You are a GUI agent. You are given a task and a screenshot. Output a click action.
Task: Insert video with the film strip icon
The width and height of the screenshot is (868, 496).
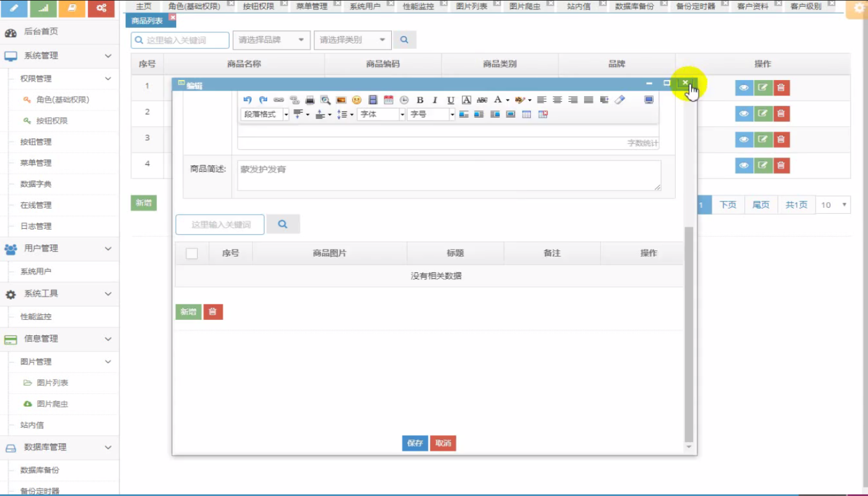point(373,100)
